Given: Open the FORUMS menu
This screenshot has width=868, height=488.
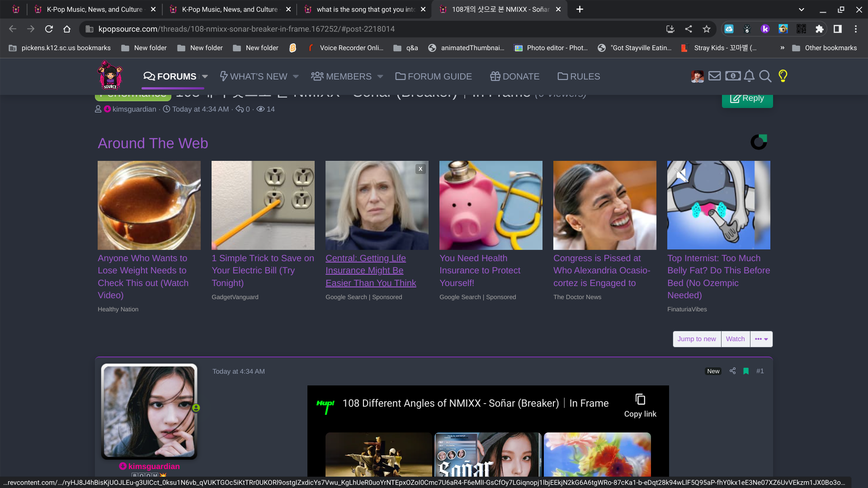Looking at the screenshot, I should (170, 76).
